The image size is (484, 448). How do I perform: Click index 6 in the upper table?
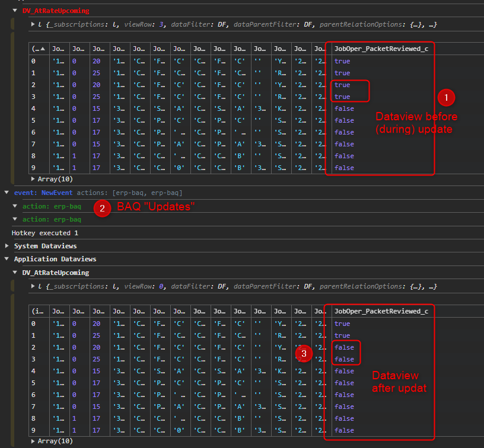pyautogui.click(x=33, y=132)
